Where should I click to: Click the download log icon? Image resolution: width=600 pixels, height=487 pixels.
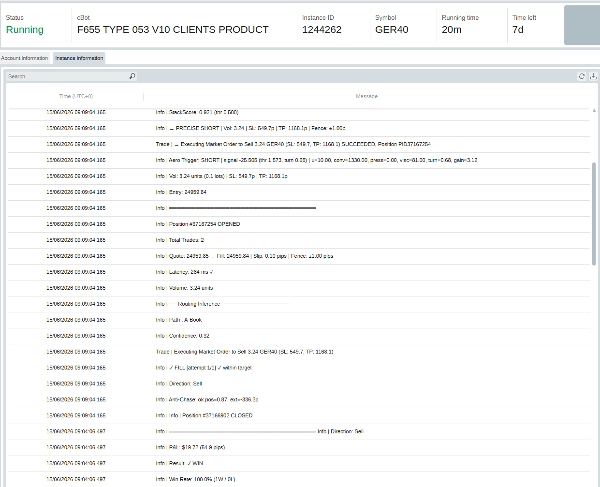(x=593, y=76)
